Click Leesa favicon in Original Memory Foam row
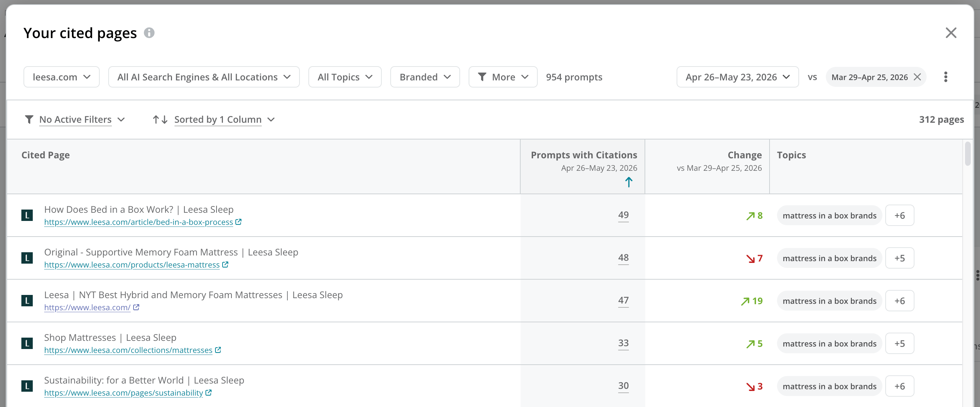This screenshot has width=980, height=407. pos(27,258)
